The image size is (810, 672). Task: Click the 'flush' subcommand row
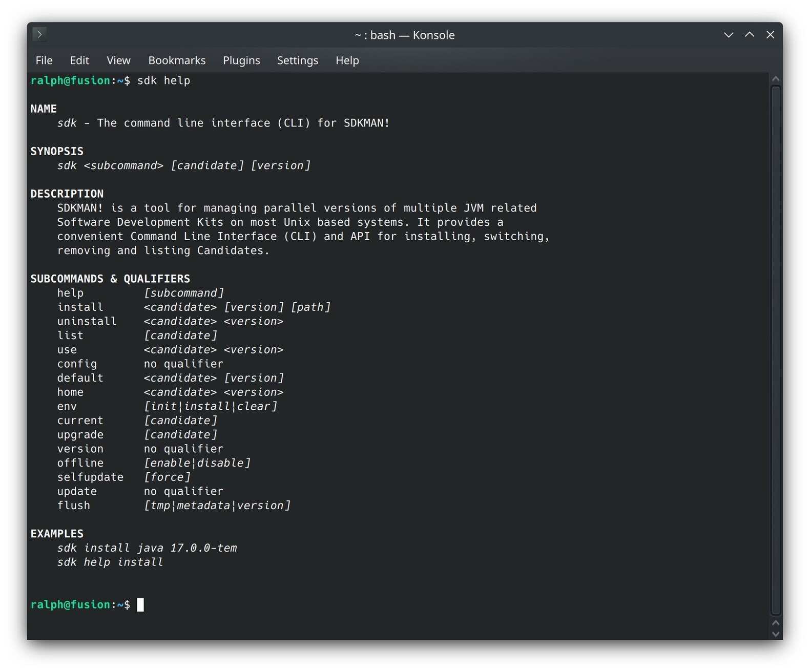pyautogui.click(x=174, y=506)
